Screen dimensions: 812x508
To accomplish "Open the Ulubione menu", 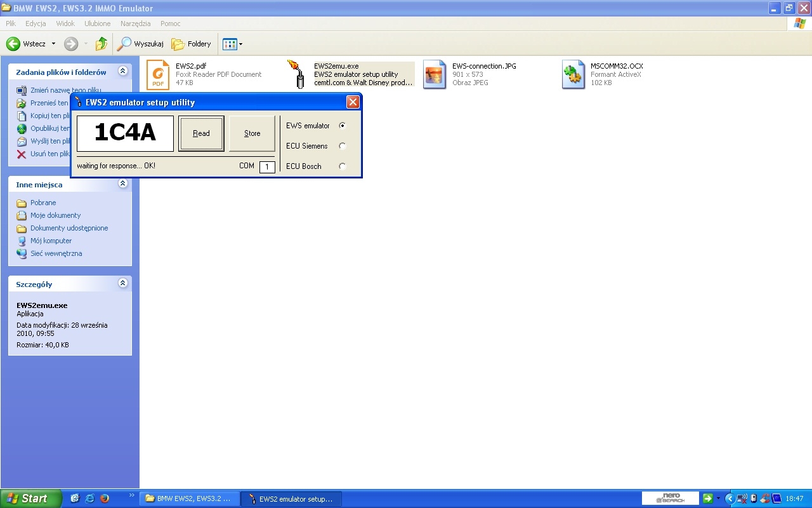I will [x=98, y=23].
